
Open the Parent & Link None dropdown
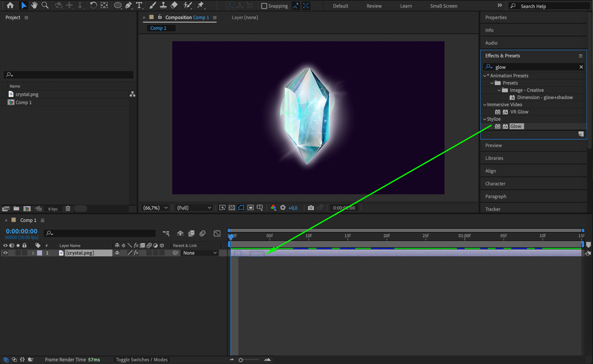(200, 253)
